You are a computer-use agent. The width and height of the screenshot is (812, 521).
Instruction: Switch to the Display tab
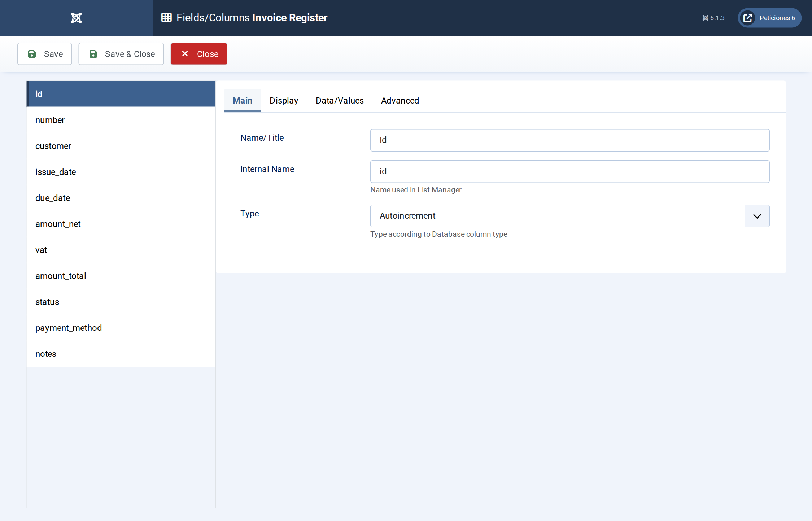[284, 100]
